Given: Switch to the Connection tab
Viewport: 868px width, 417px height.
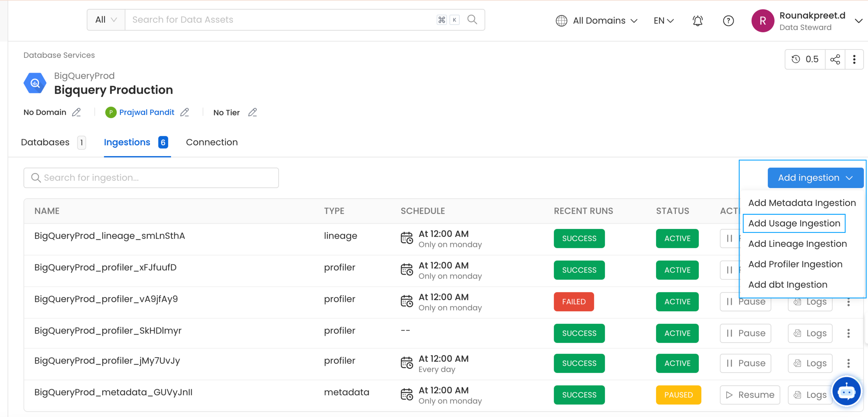Looking at the screenshot, I should (212, 142).
